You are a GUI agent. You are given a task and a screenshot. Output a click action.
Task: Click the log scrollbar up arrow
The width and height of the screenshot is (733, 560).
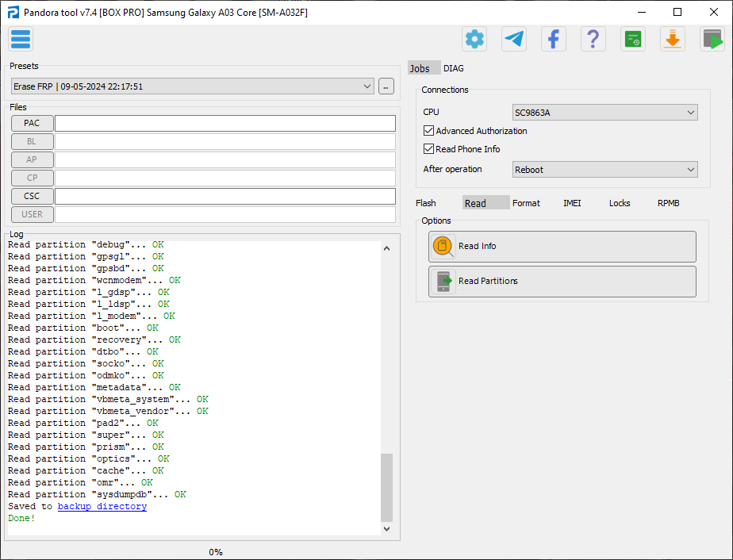pos(386,248)
